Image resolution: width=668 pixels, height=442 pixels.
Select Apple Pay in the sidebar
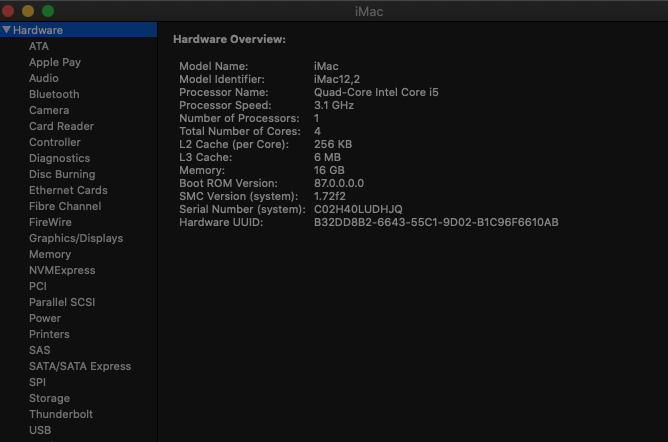[x=55, y=62]
